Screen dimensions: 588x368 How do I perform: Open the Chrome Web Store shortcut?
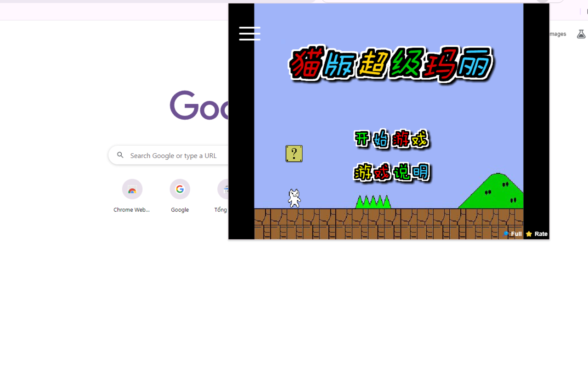click(x=132, y=190)
